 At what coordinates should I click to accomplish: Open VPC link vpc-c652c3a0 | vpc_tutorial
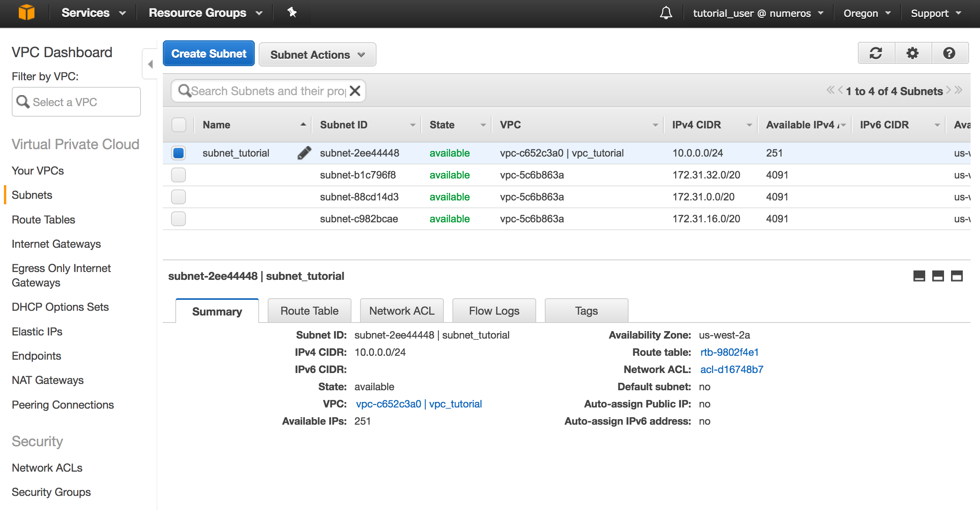[419, 404]
